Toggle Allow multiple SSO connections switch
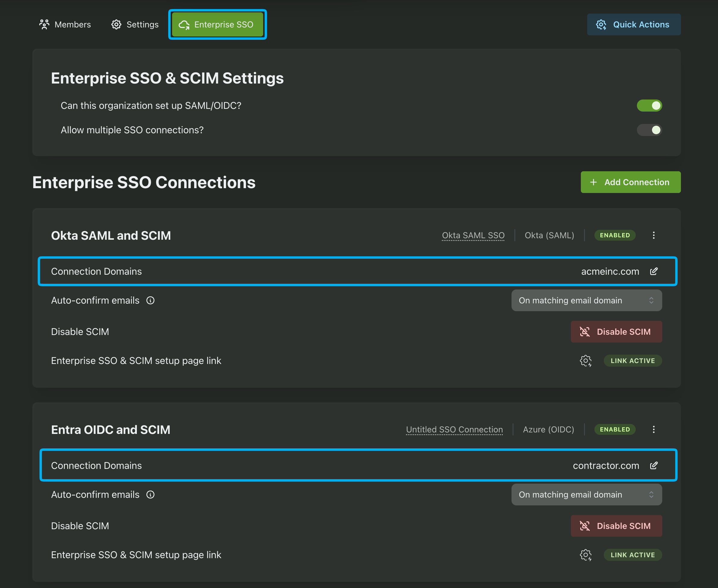 click(649, 130)
